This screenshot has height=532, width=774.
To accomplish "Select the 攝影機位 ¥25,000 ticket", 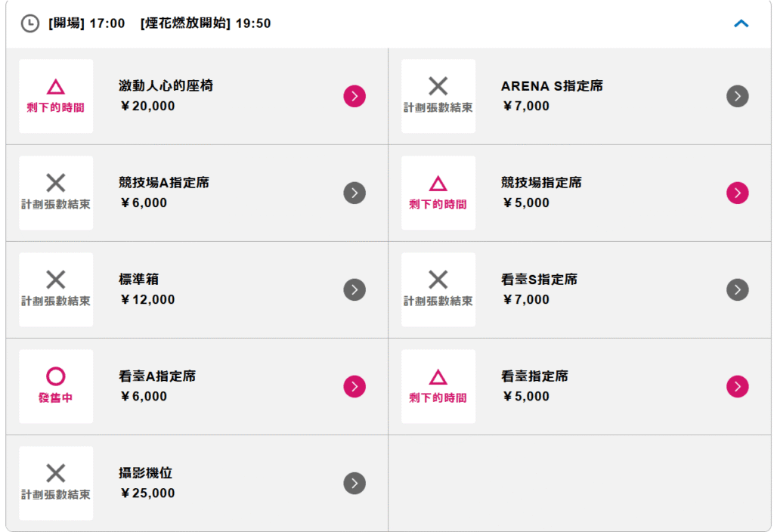I will [x=197, y=483].
